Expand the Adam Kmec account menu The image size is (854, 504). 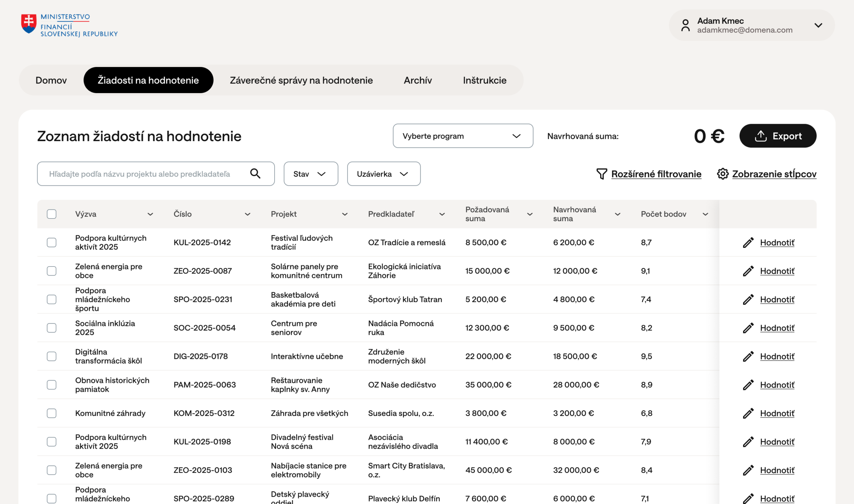[818, 25]
